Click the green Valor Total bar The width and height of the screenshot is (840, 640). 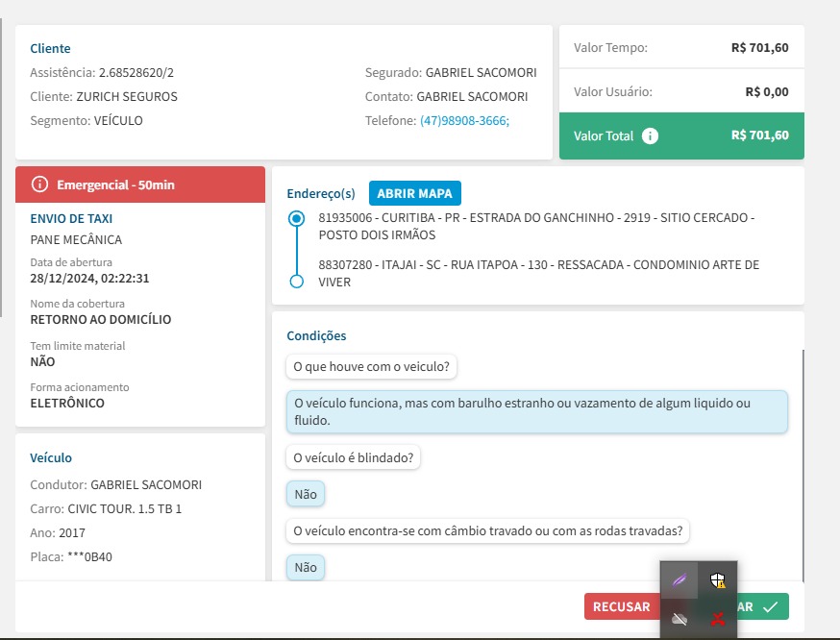click(681, 135)
